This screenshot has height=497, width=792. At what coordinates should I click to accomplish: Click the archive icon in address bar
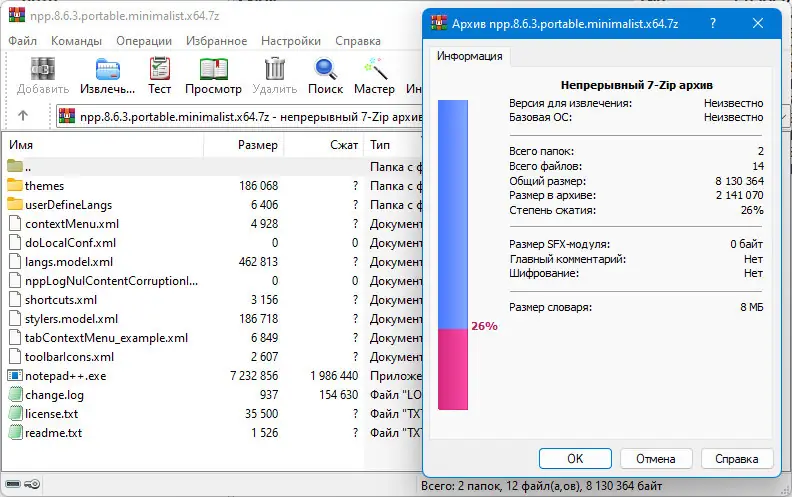pyautogui.click(x=67, y=116)
